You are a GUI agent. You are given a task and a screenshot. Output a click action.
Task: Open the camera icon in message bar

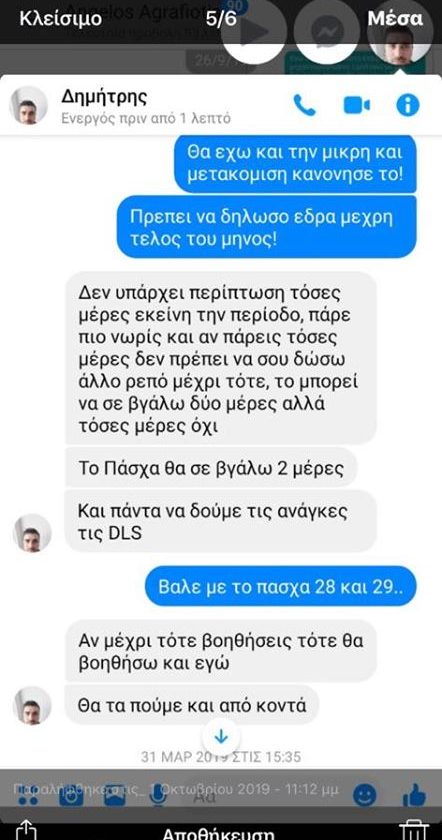[x=70, y=796]
